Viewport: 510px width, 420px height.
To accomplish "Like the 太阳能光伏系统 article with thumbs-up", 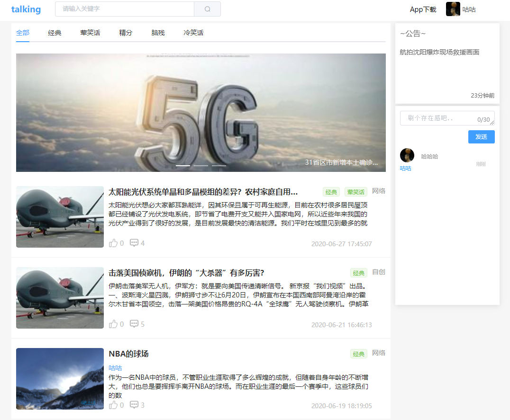I will click(113, 243).
